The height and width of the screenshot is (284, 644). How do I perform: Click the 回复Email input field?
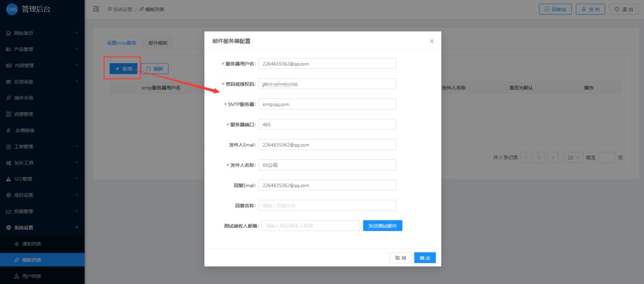327,185
